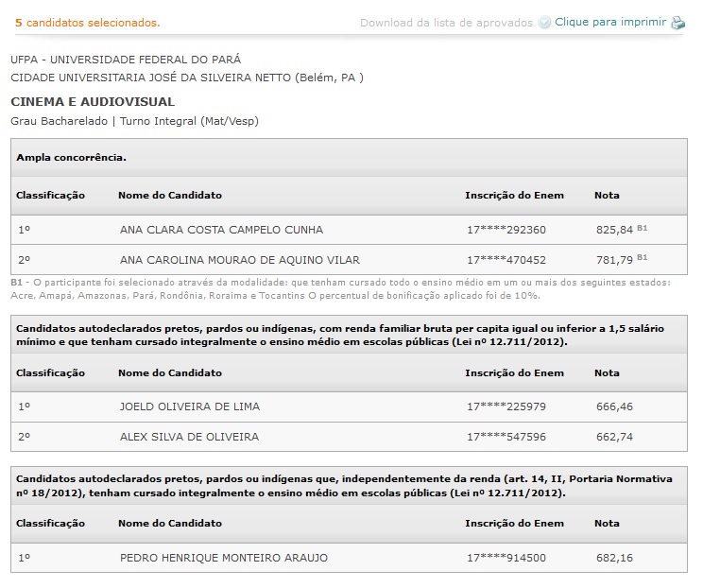Select name JOELD OLIVEIRA DE LIMA
This screenshot has width=703, height=588.
click(190, 406)
